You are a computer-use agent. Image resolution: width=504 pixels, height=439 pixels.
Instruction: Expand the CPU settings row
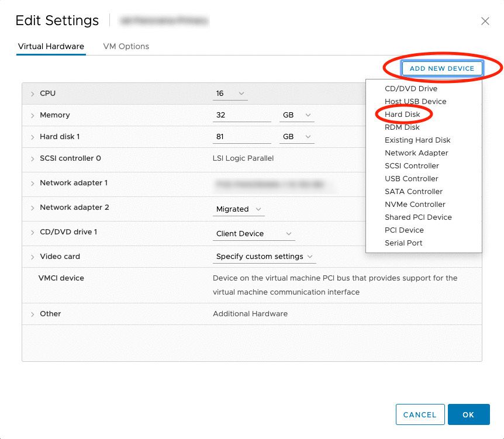point(33,94)
